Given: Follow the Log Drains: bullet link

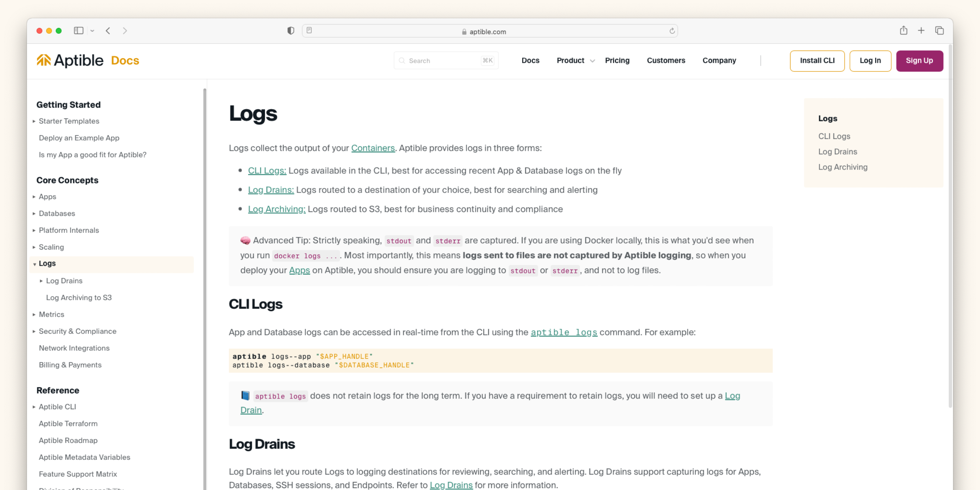Looking at the screenshot, I should point(271,189).
